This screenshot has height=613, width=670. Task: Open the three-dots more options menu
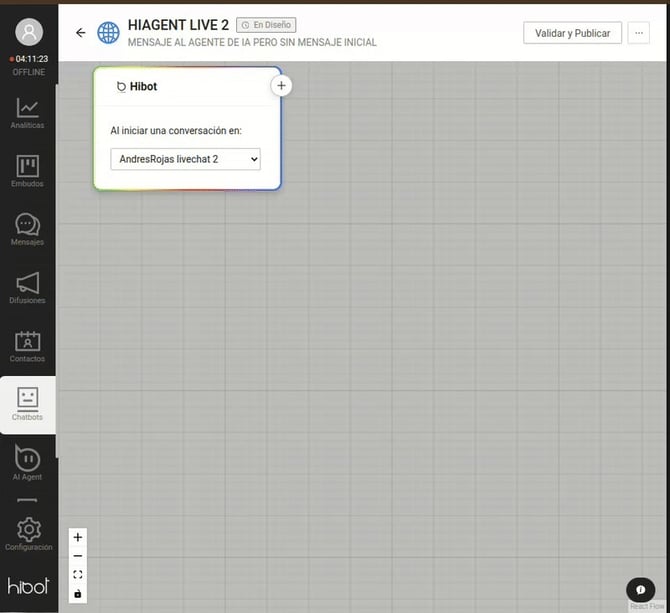640,33
